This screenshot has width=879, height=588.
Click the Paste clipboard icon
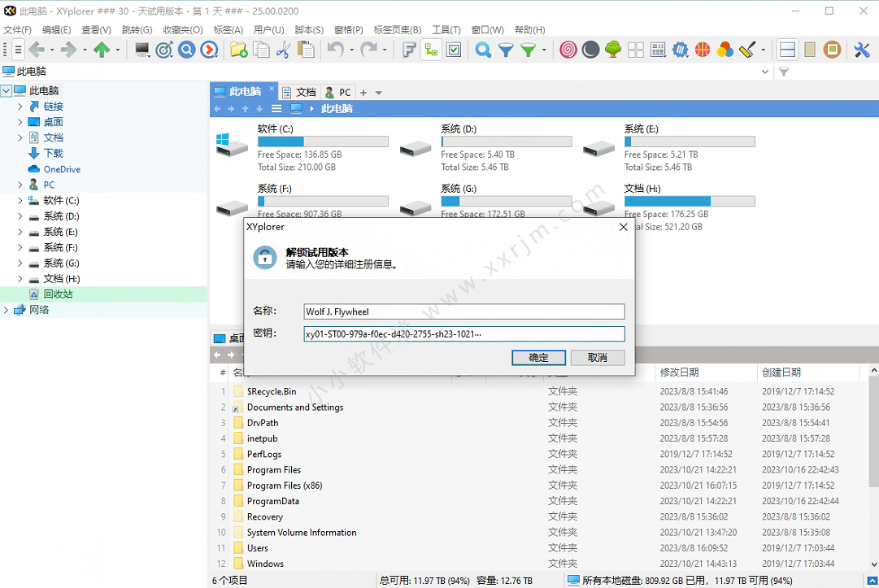click(306, 50)
